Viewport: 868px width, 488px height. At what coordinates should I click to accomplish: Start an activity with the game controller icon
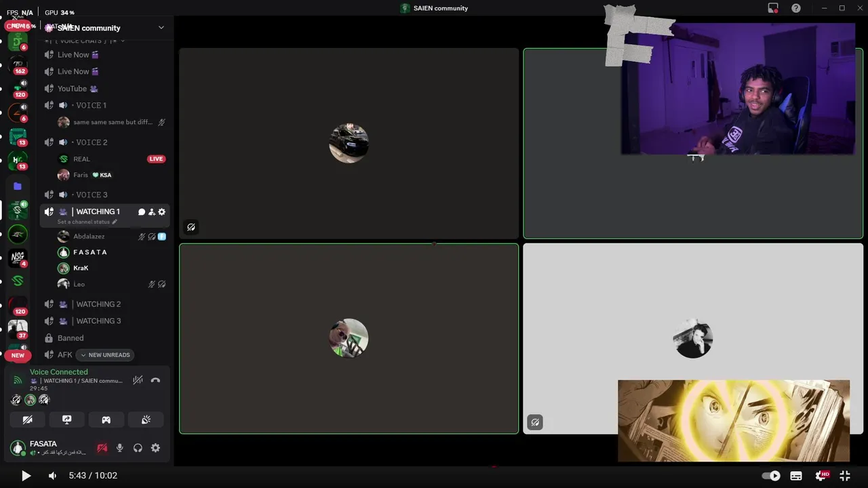[106, 420]
